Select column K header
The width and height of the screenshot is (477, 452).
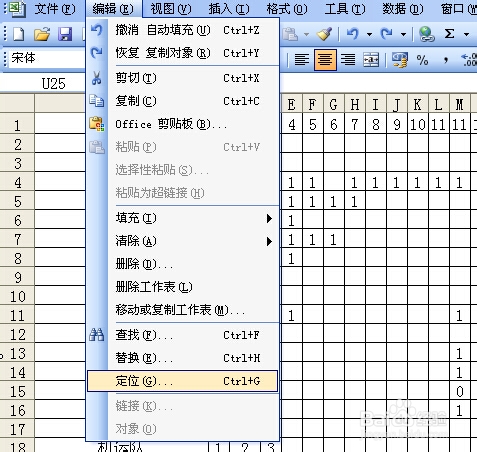(x=418, y=105)
